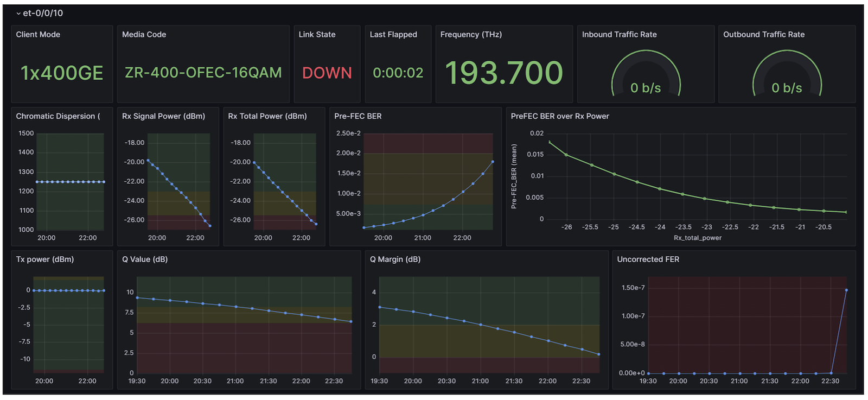Click 1500 tick on Chromatic Dispersion axis
This screenshot has width=868, height=400.
point(26,134)
